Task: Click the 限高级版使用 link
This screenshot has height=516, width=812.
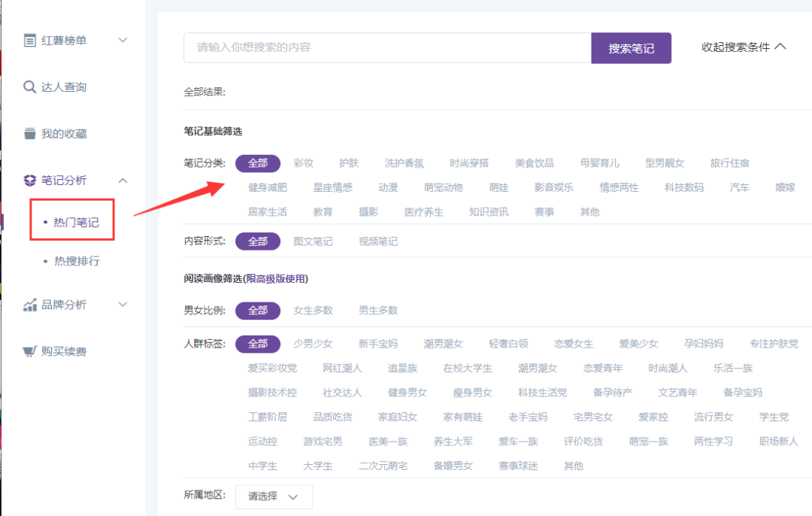Action: click(x=276, y=278)
